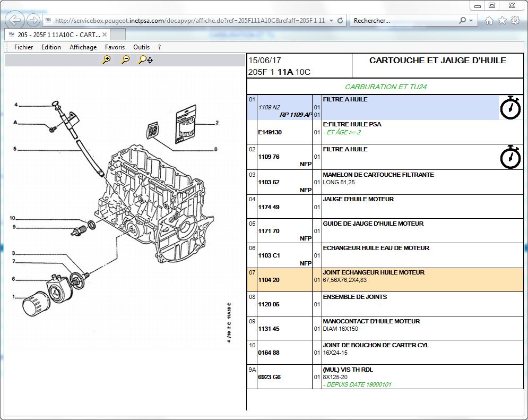This screenshot has height=420, width=528.
Task: Open the Outils menu
Action: coord(141,47)
